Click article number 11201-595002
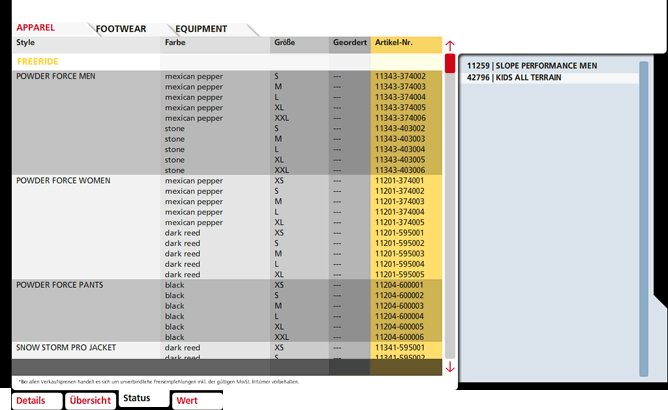 click(400, 243)
